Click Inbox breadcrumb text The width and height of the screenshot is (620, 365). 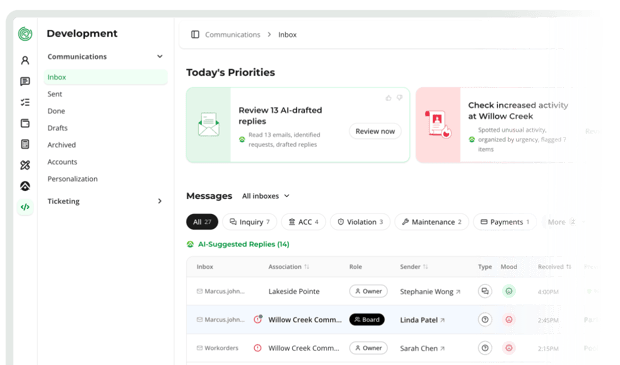click(287, 35)
